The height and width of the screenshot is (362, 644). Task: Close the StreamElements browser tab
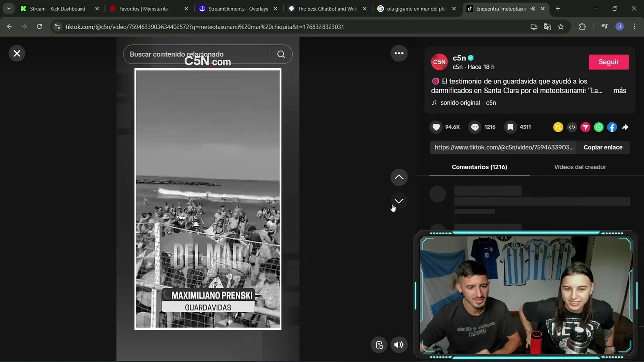276,9
